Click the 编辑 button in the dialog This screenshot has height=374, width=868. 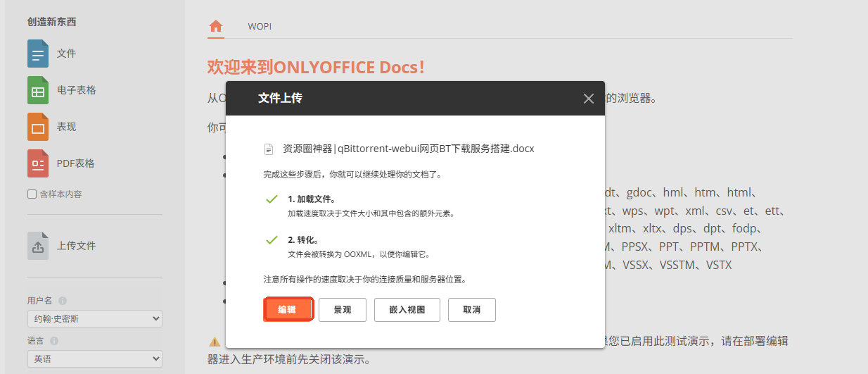[287, 310]
